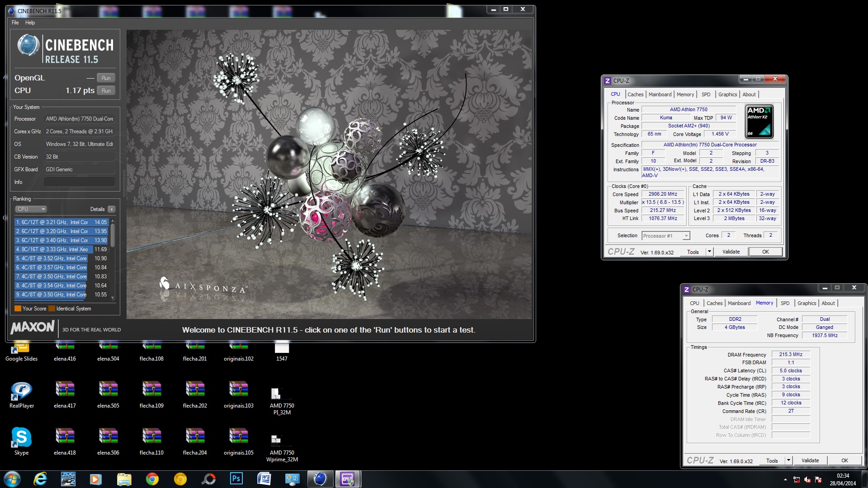This screenshot has height=488, width=868.
Task: Switch to CPU tab in lower CPU-Z window
Action: pyautogui.click(x=694, y=303)
